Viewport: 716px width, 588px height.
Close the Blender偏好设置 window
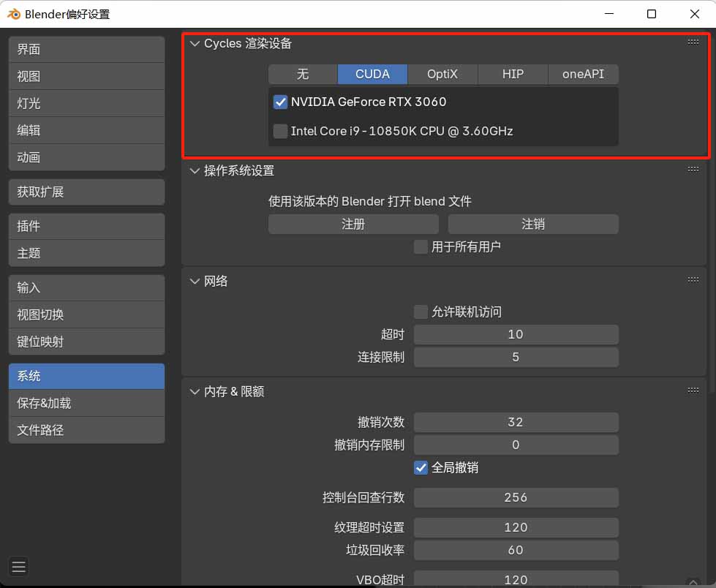pyautogui.click(x=695, y=14)
